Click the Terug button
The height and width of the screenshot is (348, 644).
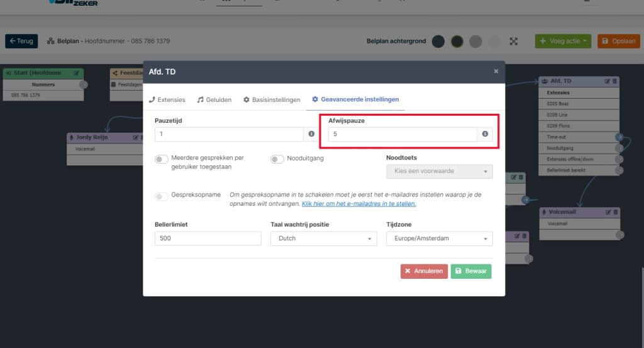point(21,41)
